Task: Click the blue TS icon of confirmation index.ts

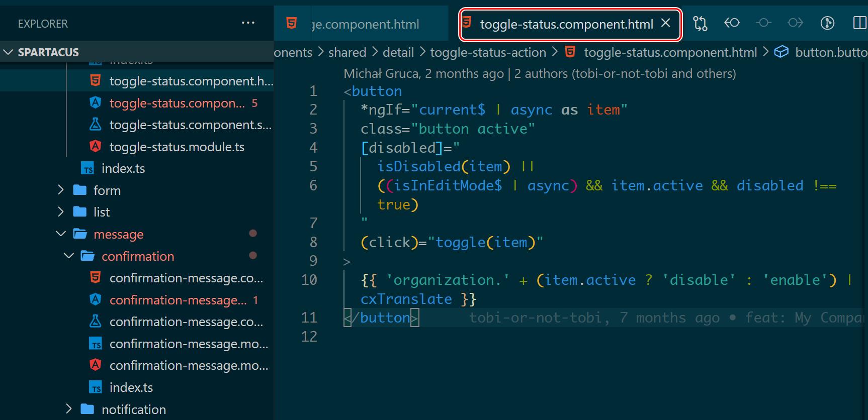Action: (x=95, y=387)
